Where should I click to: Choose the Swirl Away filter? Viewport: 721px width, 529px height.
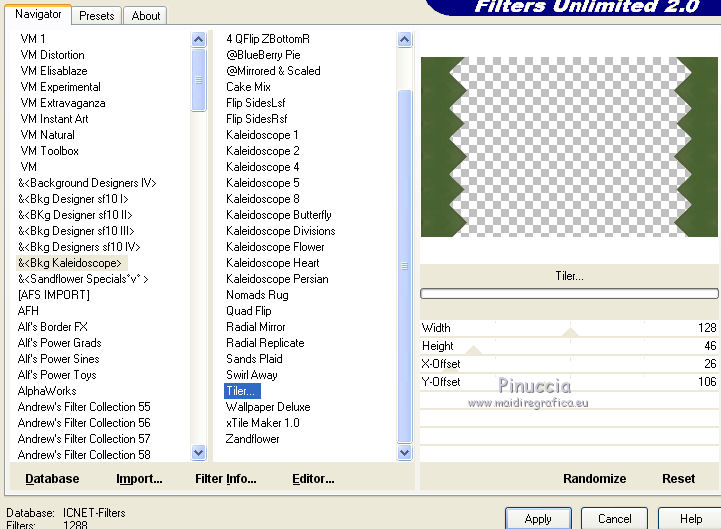[252, 375]
